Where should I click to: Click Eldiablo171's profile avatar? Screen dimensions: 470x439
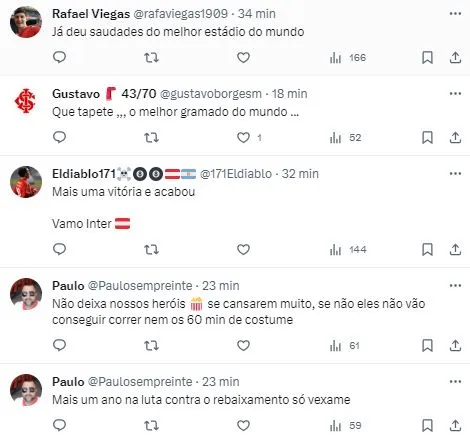[26, 182]
